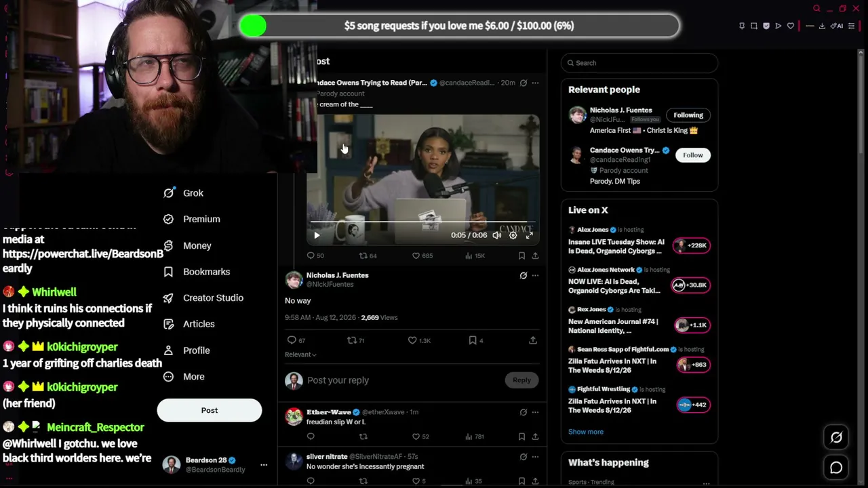868x488 pixels.
Task: Play the Candace Owens video
Action: (317, 235)
